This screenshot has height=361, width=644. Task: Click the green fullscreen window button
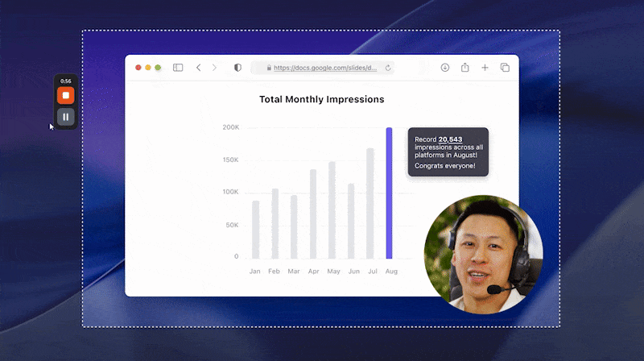click(x=158, y=68)
